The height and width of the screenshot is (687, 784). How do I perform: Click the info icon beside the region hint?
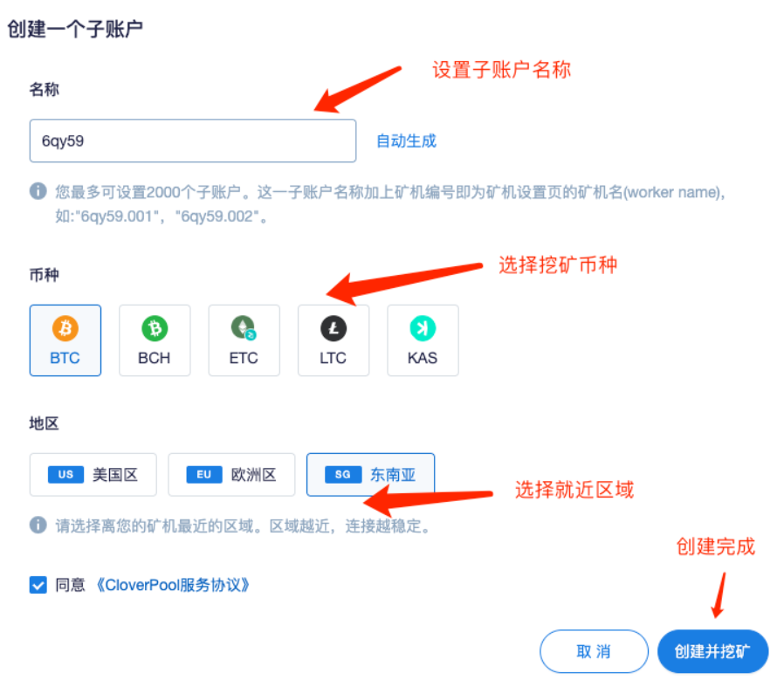tap(38, 525)
